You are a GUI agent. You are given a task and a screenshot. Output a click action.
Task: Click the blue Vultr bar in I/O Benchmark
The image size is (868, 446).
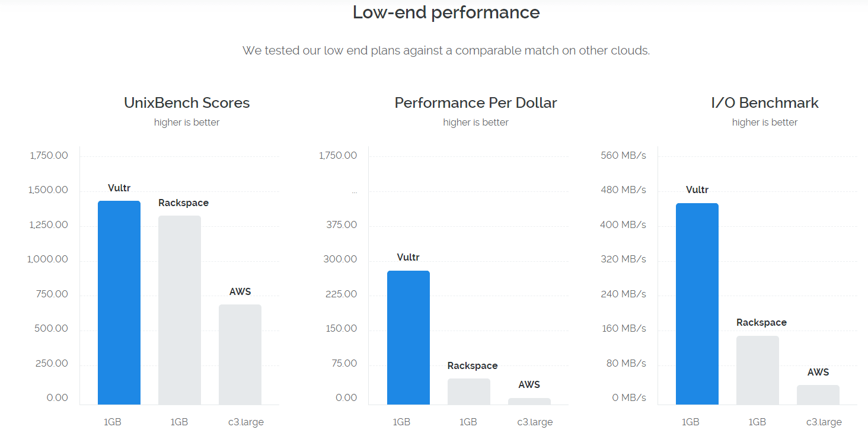click(697, 304)
